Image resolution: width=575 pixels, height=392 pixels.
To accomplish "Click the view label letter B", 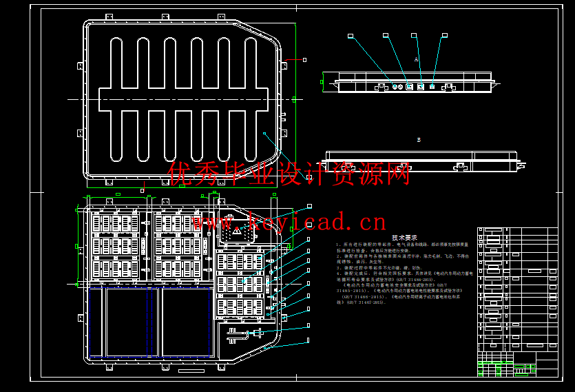I will pos(419,140).
